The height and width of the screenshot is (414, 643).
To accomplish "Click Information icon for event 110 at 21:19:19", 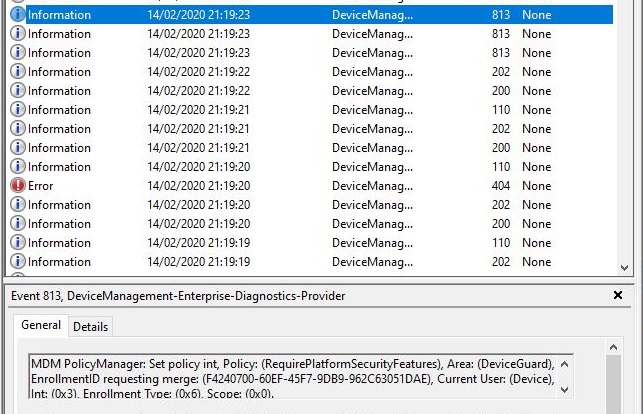I will (x=18, y=243).
